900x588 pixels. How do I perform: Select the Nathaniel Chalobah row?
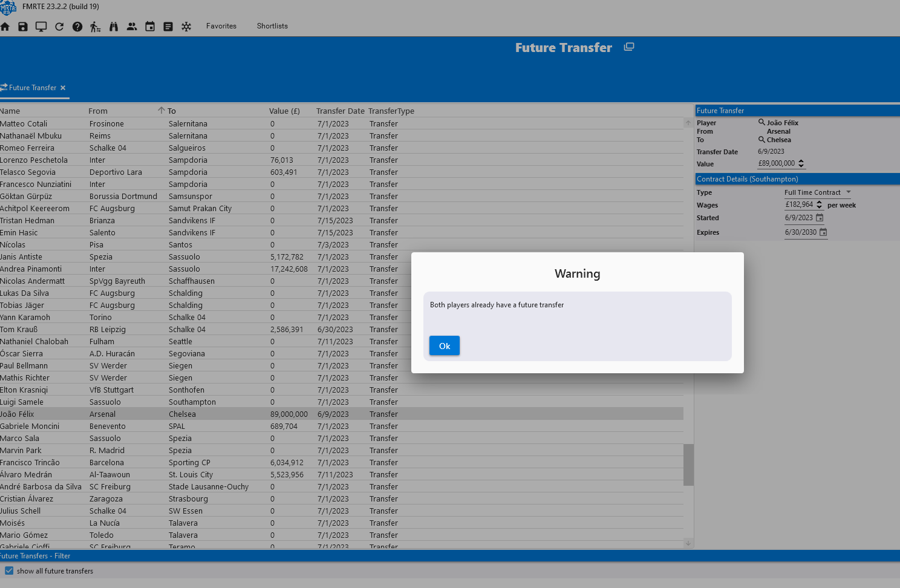click(342, 341)
